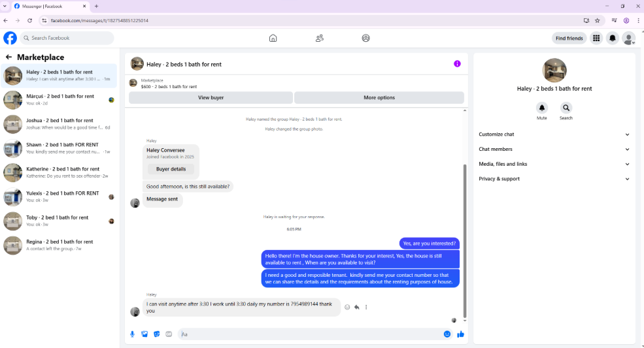Click the 'Yes, are you interested?' message
The height and width of the screenshot is (348, 644).
click(x=429, y=244)
